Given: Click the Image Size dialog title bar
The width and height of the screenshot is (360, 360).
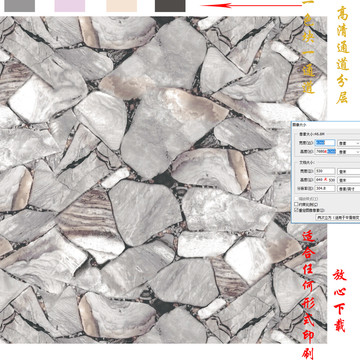Looking at the screenshot, I should (326, 125).
